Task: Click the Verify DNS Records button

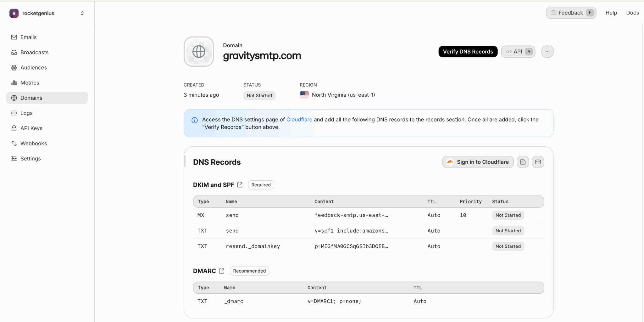Action: 468,51
